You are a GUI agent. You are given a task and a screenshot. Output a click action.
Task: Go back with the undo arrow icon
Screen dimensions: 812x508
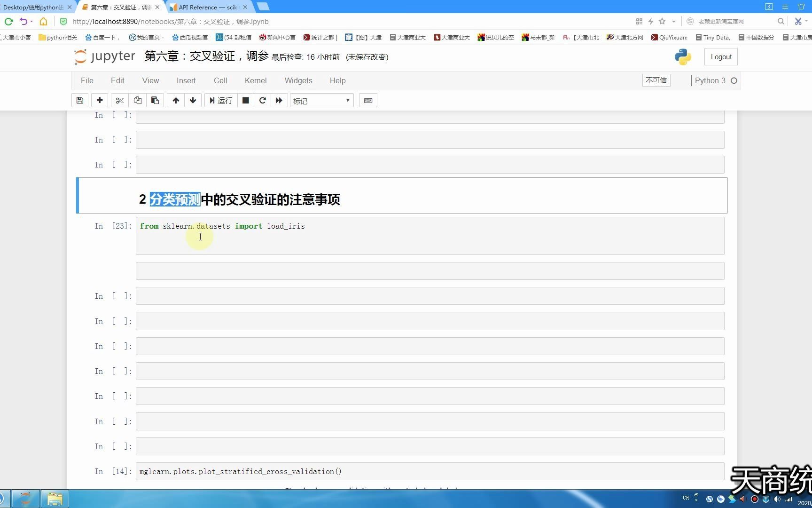(x=23, y=22)
